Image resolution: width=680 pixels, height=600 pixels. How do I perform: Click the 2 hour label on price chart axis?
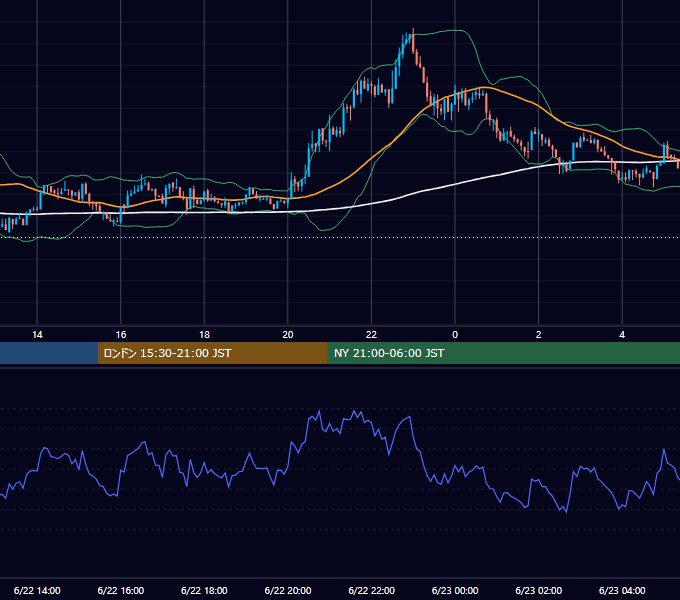point(539,335)
